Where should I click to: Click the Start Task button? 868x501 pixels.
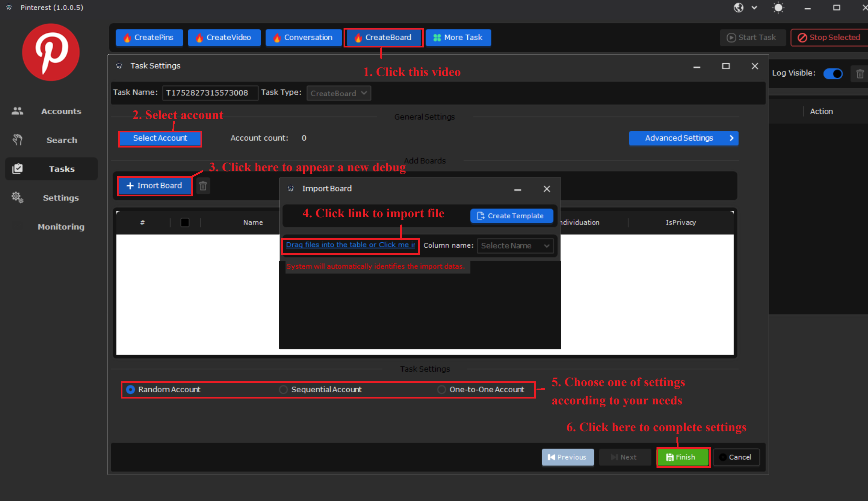click(752, 37)
